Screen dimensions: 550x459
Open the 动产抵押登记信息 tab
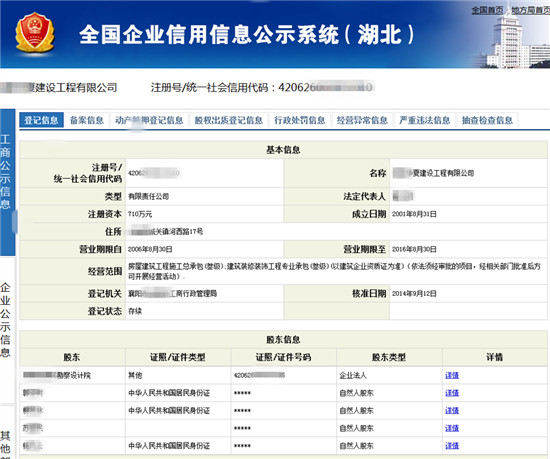[x=149, y=120]
